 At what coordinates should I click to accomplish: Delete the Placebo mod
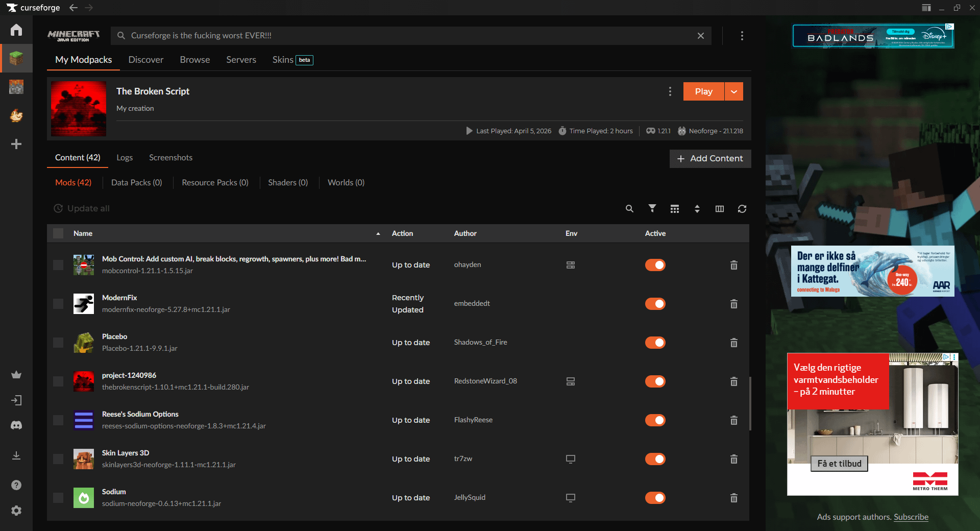pos(734,343)
